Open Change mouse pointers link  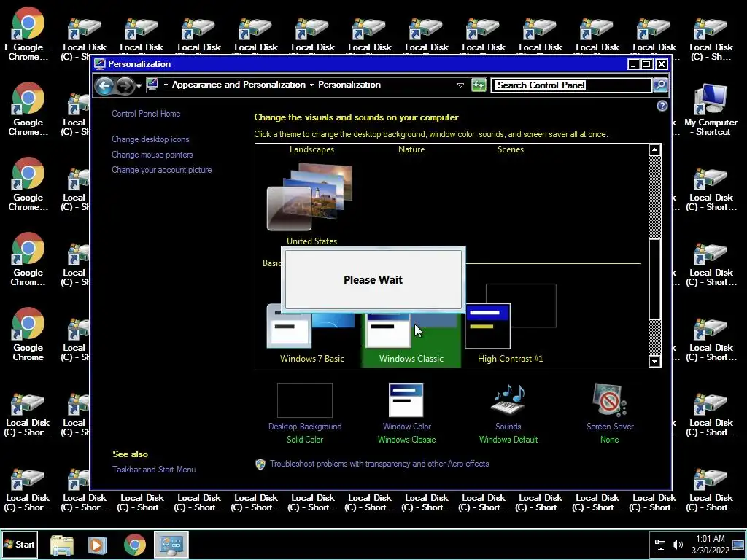[152, 155]
